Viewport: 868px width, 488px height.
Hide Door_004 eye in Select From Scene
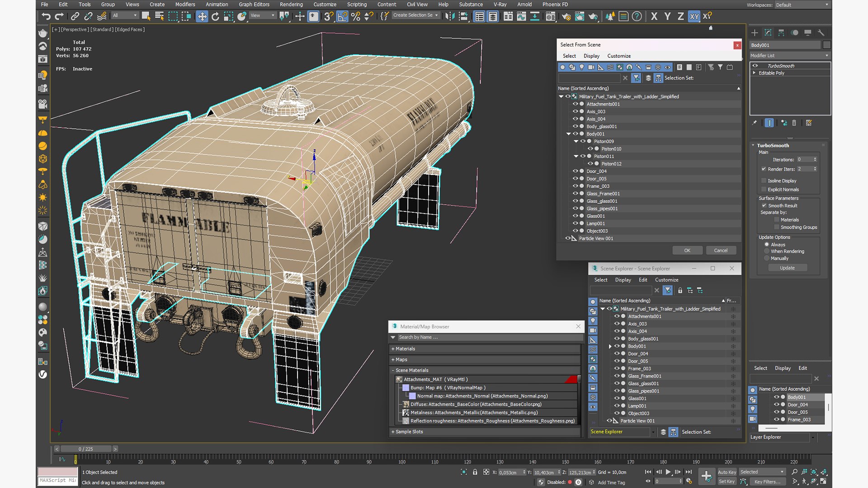(x=575, y=171)
